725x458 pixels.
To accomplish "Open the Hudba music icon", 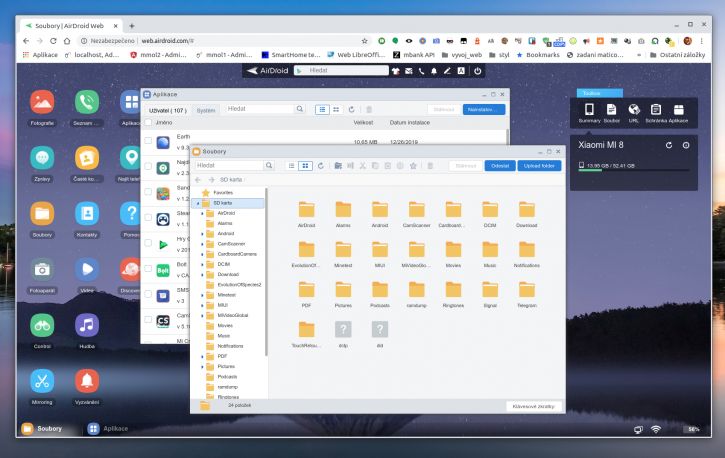I will [x=87, y=325].
